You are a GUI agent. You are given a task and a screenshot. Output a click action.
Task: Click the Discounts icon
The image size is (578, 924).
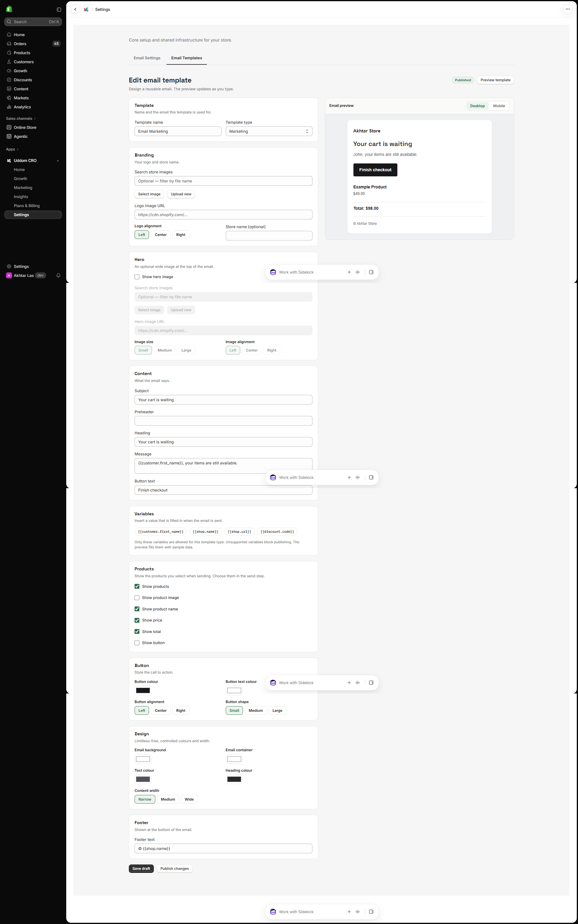[x=9, y=80]
